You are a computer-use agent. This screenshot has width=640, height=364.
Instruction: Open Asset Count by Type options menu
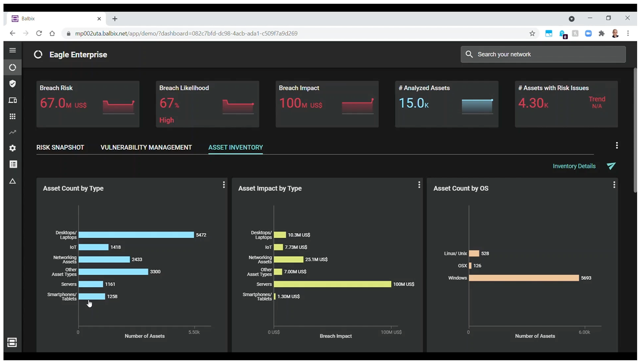click(224, 185)
